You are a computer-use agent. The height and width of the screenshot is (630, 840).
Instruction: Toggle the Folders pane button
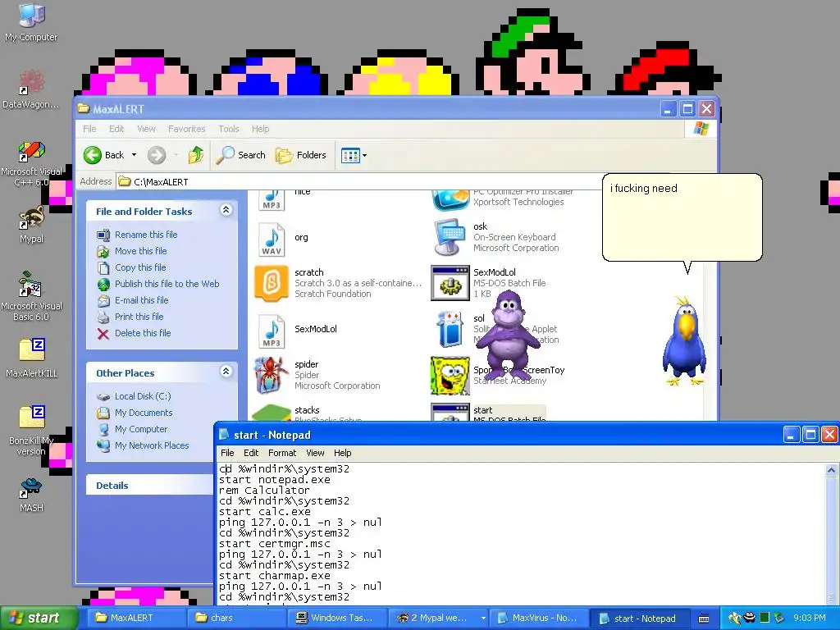tap(301, 155)
